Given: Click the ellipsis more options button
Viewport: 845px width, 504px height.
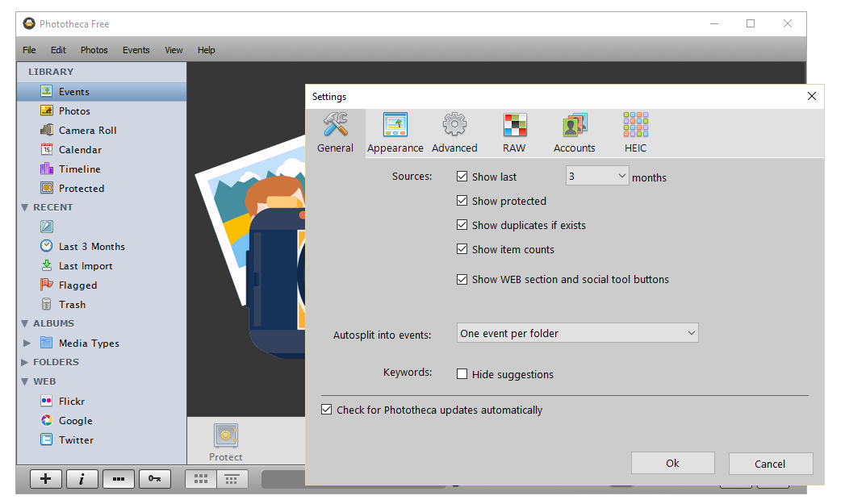Looking at the screenshot, I should click(119, 479).
